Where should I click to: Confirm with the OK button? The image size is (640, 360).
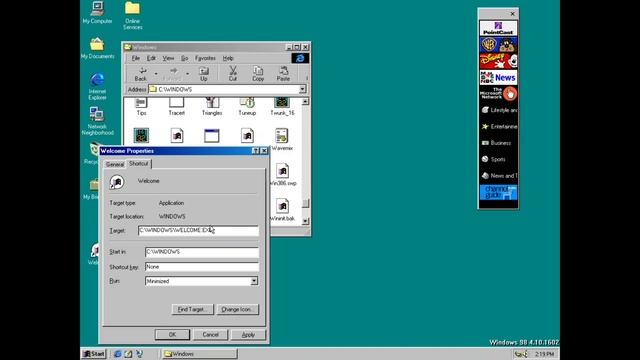click(x=172, y=335)
